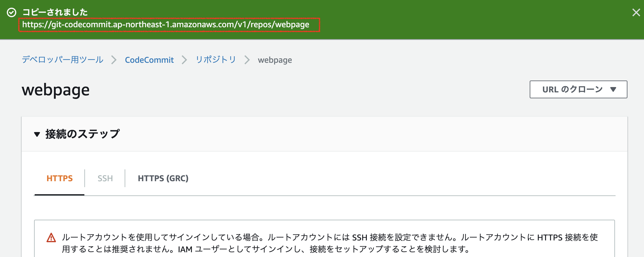Screen dimensions: 644x257
Task: Switch to the HTTPS (GRC) tab
Action: click(163, 178)
